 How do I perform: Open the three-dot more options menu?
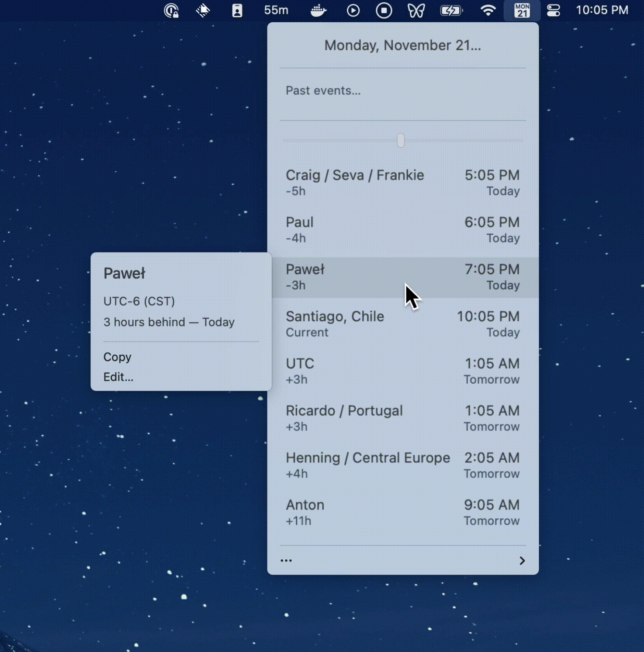coord(286,561)
